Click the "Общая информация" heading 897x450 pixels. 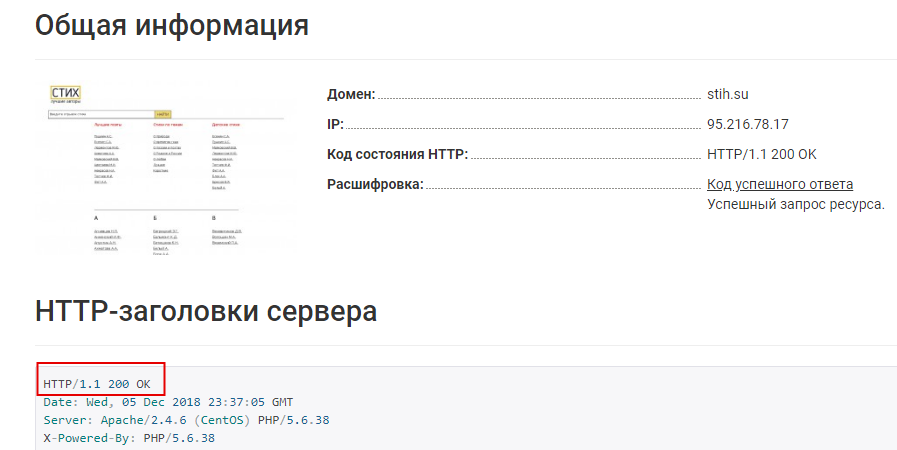[172, 26]
